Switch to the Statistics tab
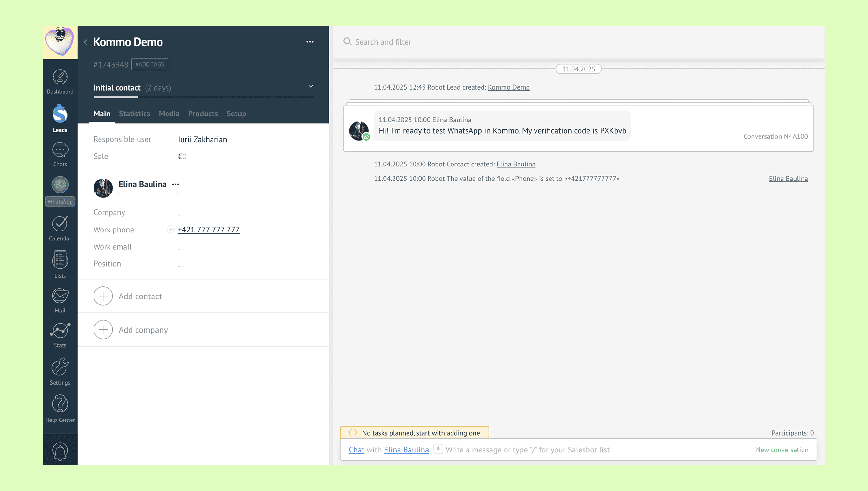 134,114
